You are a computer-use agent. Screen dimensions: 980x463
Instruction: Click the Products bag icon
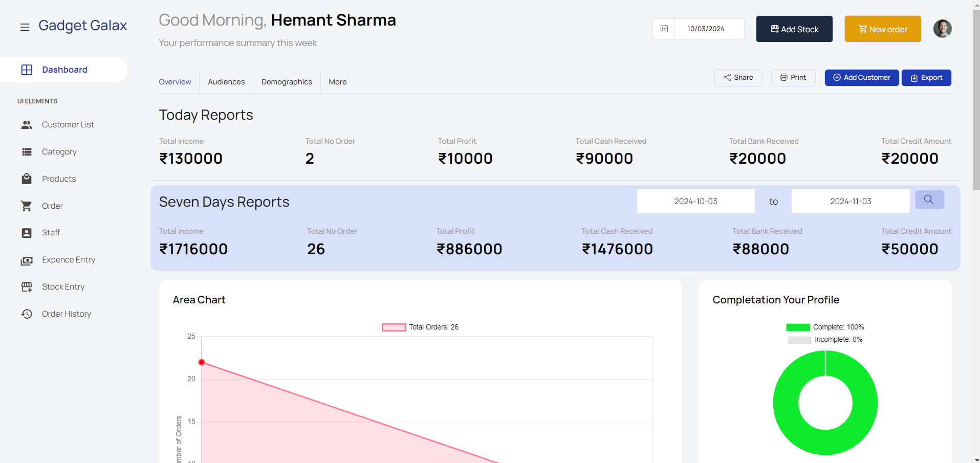coord(27,179)
